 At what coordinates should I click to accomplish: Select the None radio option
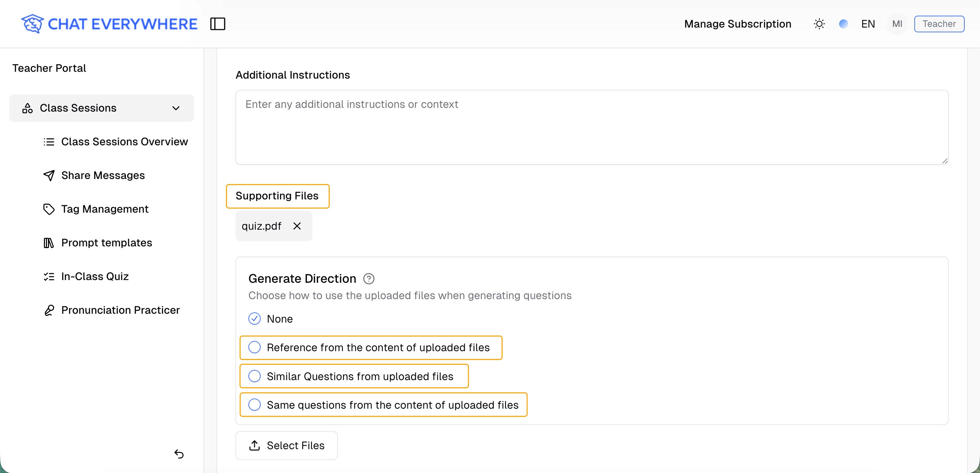(255, 319)
